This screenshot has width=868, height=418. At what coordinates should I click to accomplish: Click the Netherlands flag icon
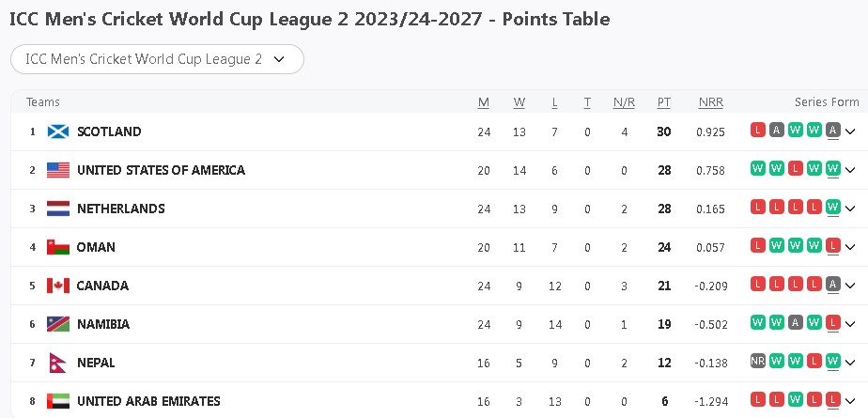click(58, 209)
